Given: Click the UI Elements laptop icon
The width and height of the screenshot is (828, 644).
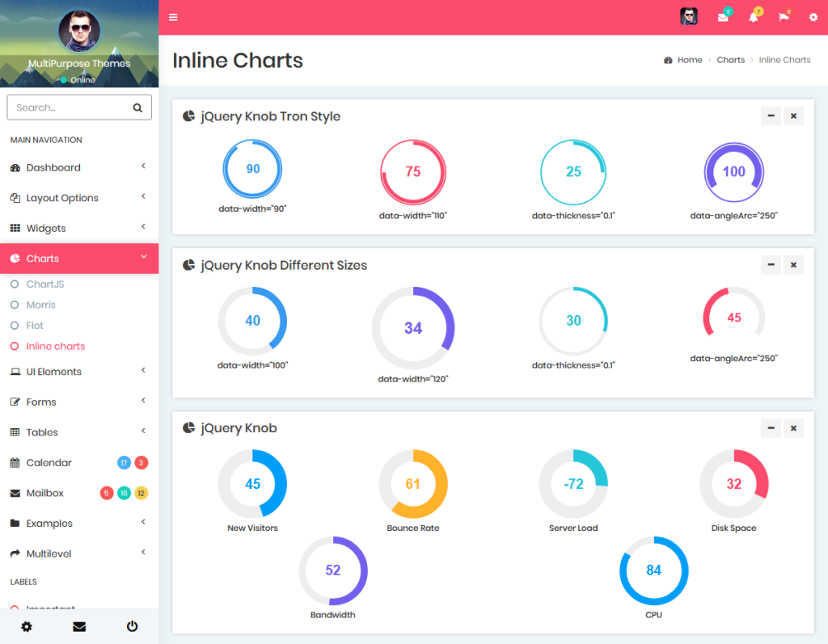Looking at the screenshot, I should pyautogui.click(x=15, y=372).
